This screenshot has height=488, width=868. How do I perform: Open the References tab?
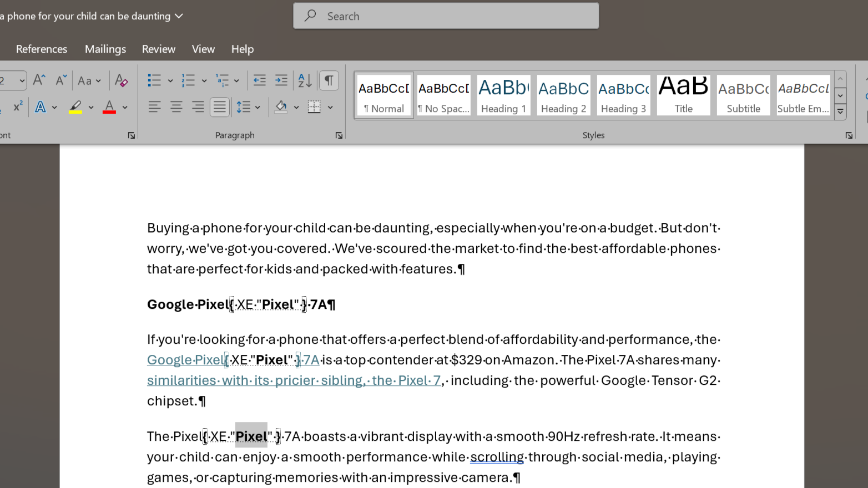pyautogui.click(x=42, y=49)
